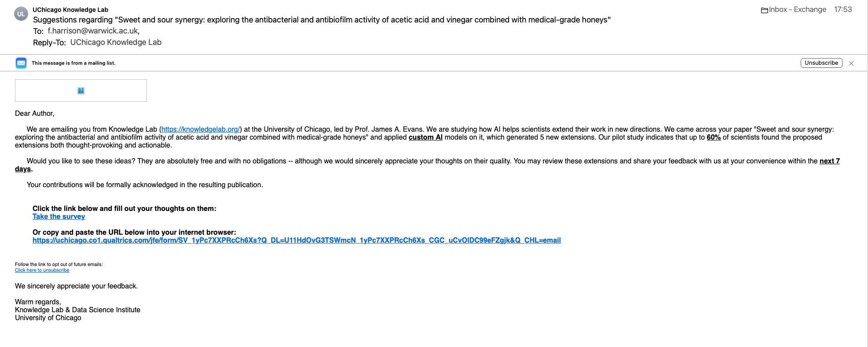Dismiss the mailing list banner

pos(851,63)
